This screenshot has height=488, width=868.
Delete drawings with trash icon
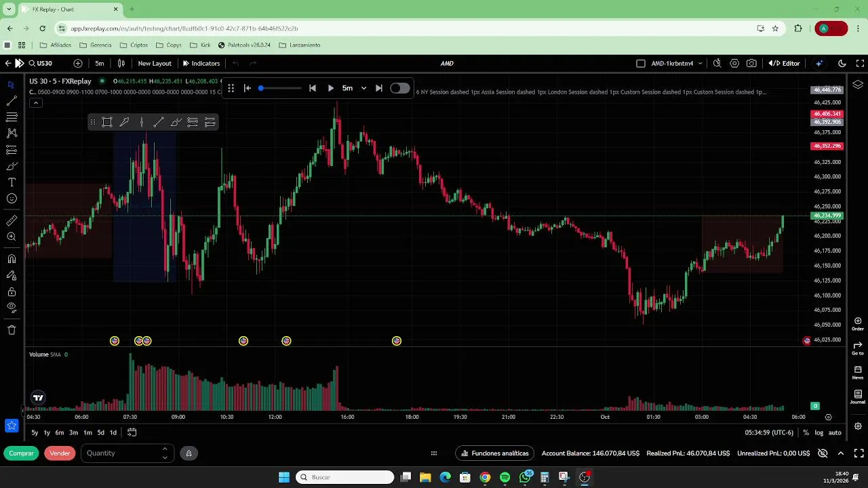[x=12, y=330]
